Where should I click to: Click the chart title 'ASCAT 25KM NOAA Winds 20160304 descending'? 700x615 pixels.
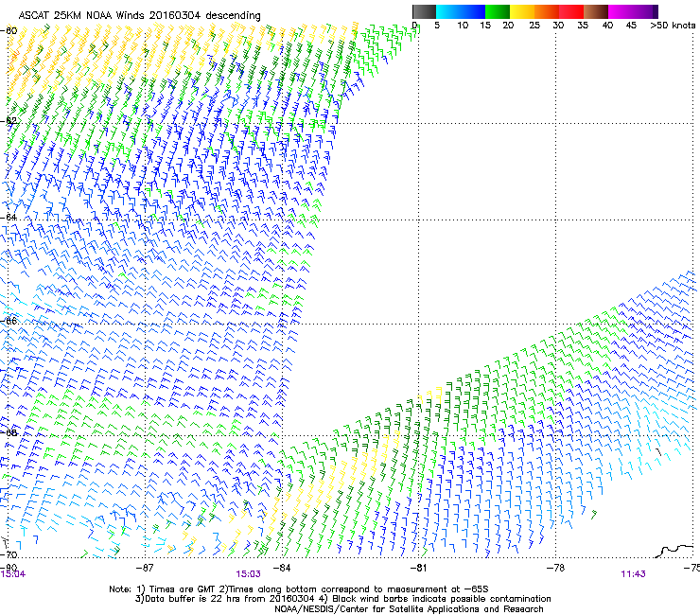[x=139, y=16]
